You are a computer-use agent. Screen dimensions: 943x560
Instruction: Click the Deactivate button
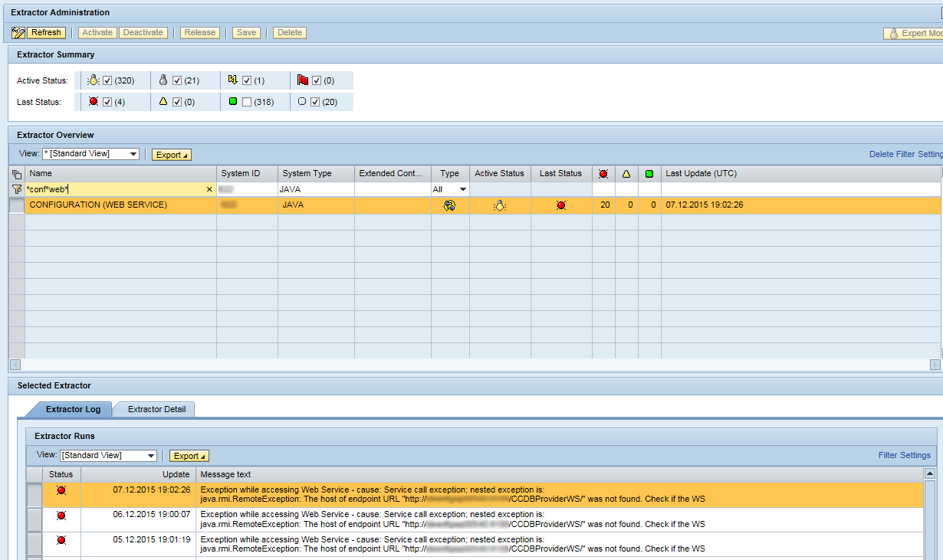[x=143, y=33]
